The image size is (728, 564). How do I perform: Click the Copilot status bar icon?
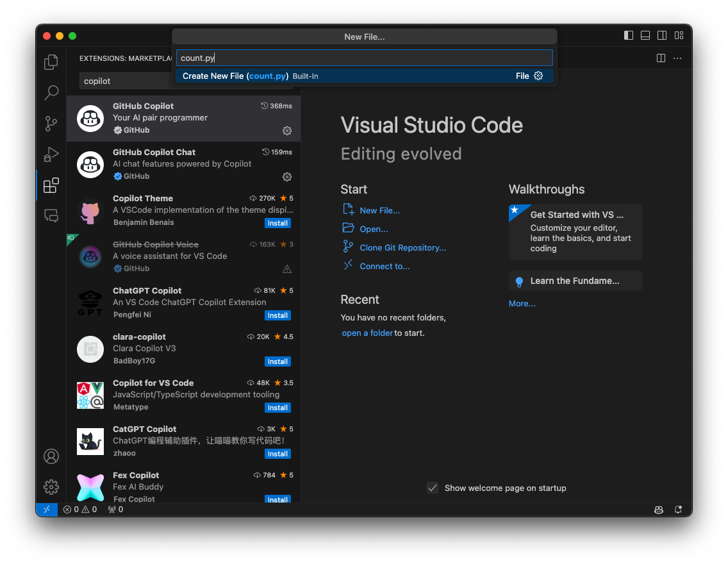659,510
